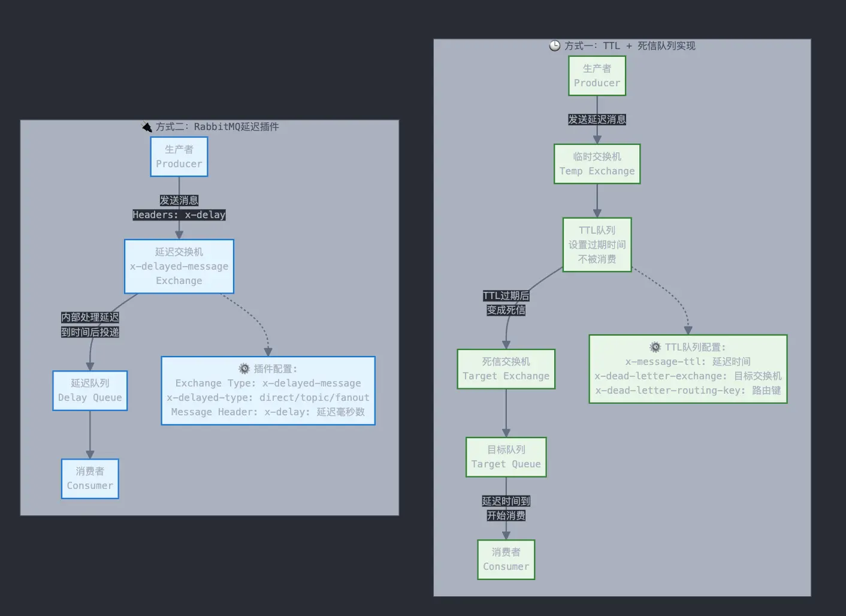The height and width of the screenshot is (616, 846).
Task: Click the 开始消费 edge label
Action: 506,515
